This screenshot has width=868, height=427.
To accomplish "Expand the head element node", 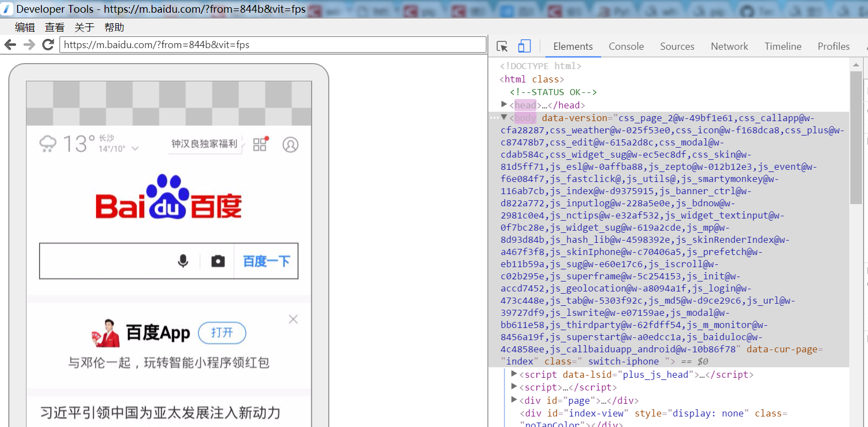I will pos(504,105).
